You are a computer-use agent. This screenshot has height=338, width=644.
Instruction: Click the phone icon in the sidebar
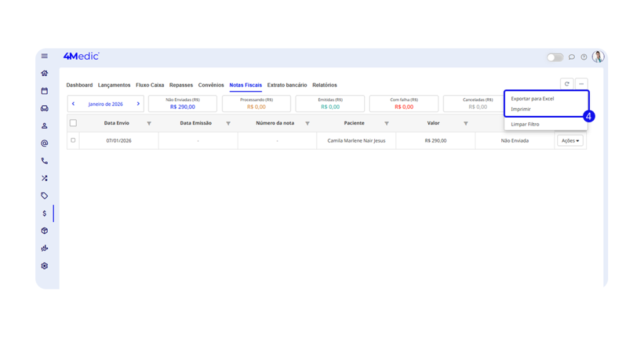45,161
